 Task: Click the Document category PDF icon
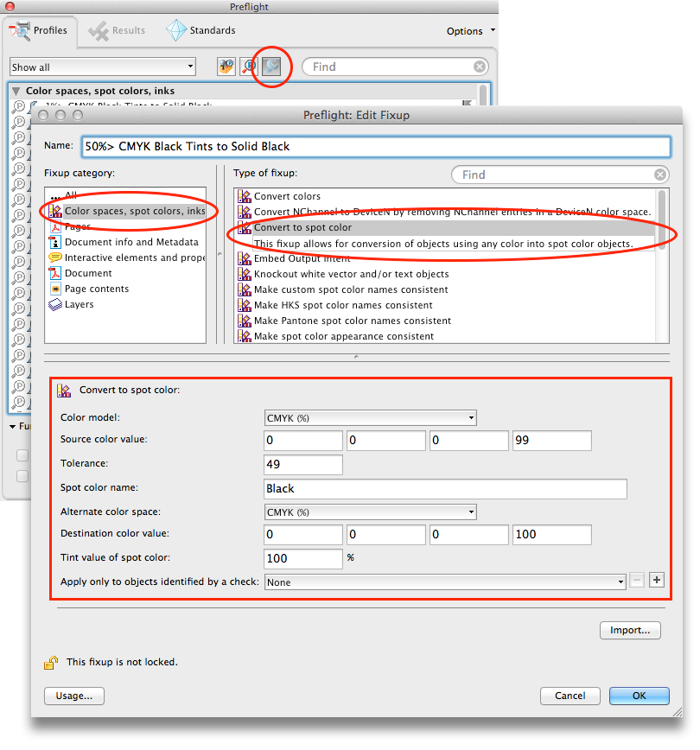tap(55, 273)
